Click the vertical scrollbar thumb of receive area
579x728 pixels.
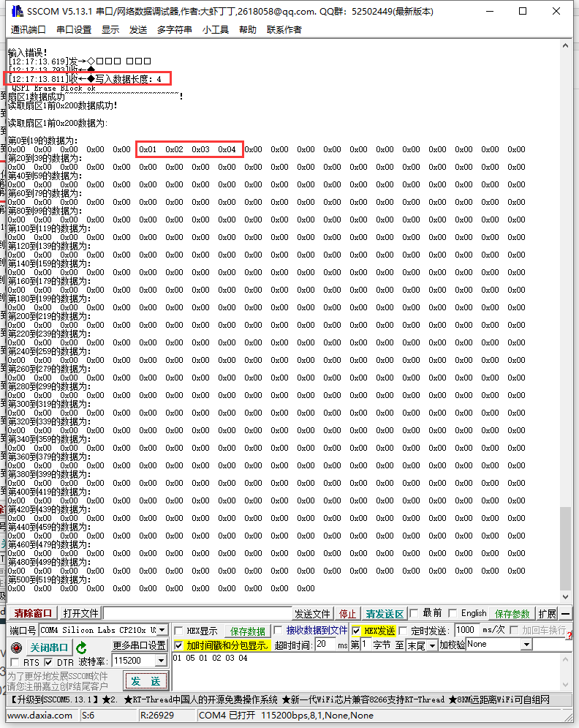[565, 548]
